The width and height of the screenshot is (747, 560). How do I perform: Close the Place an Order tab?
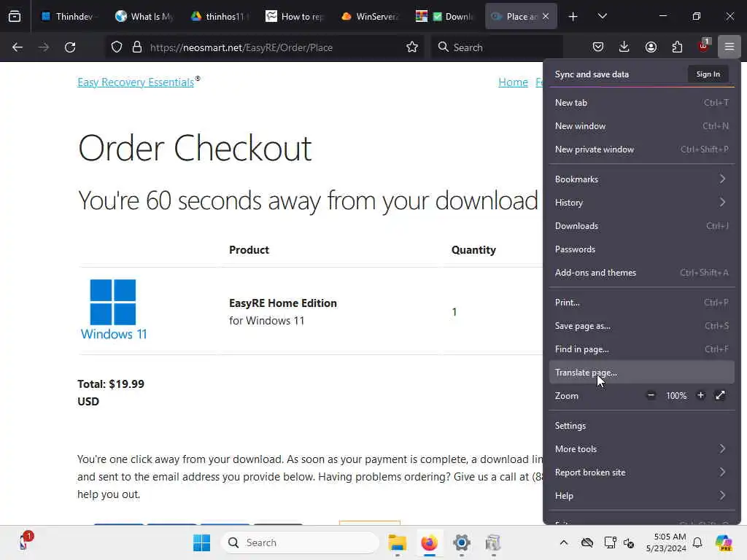point(546,16)
